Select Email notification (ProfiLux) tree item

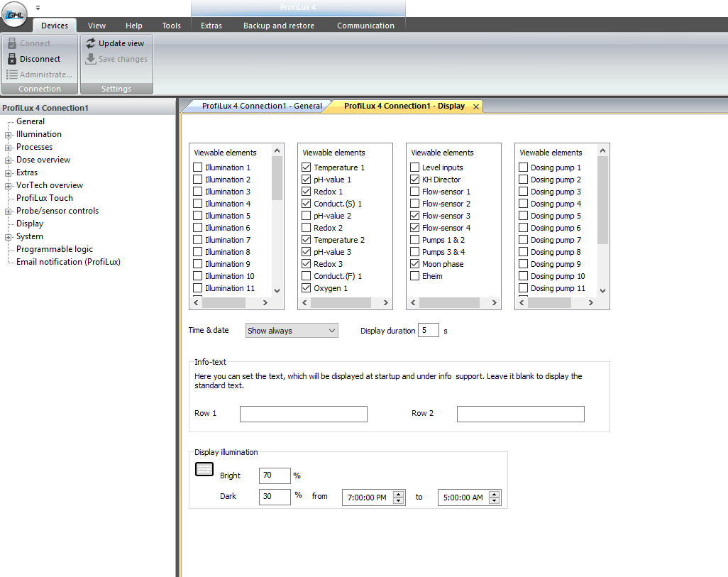68,262
